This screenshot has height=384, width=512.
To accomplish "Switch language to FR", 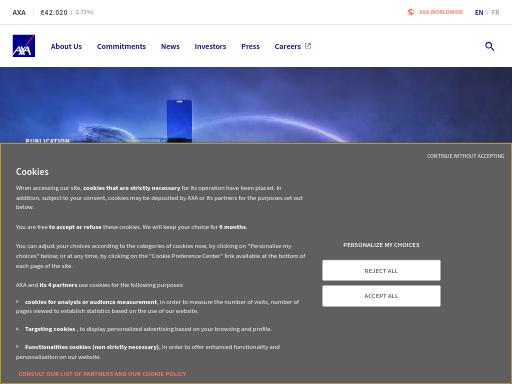I will [495, 12].
